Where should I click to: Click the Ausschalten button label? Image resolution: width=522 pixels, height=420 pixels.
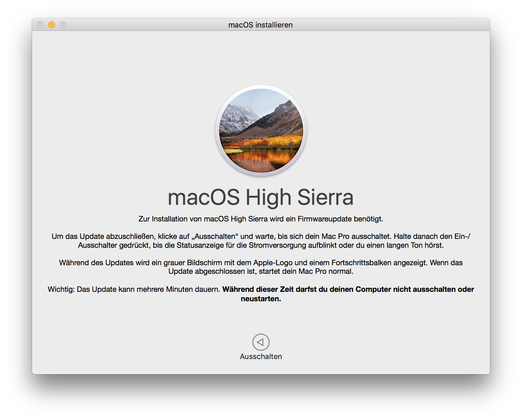[261, 356]
